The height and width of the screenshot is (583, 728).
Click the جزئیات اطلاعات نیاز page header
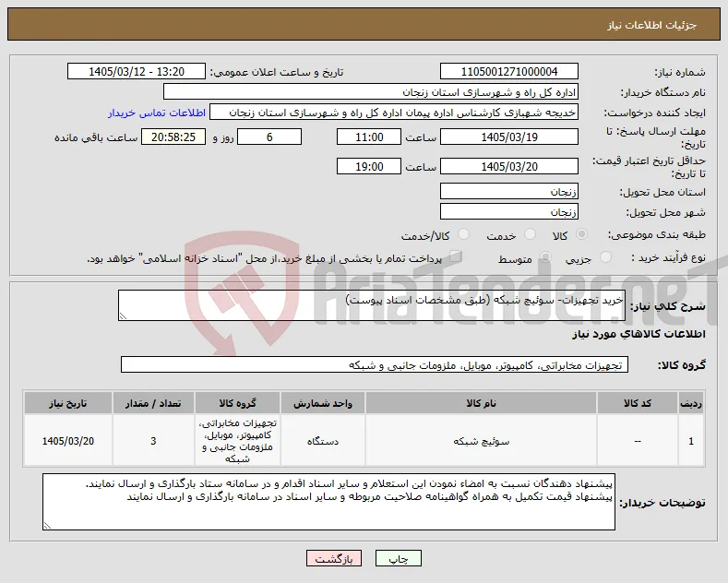[x=652, y=25]
